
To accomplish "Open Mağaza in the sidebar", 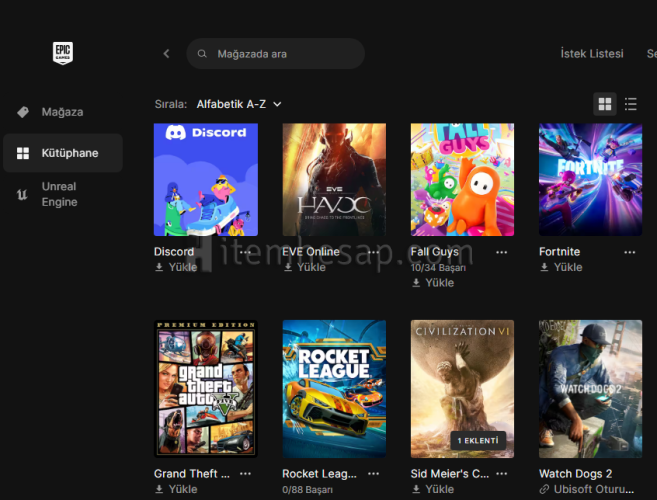I will (62, 112).
